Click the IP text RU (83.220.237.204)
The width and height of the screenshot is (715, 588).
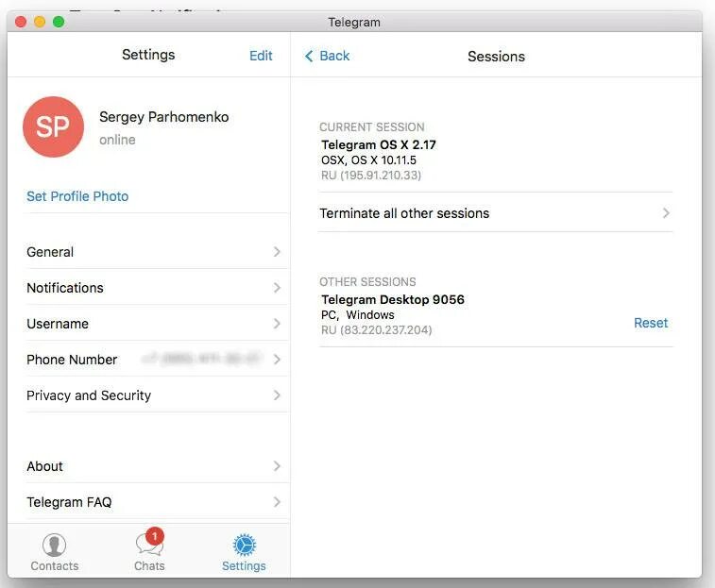coord(376,330)
